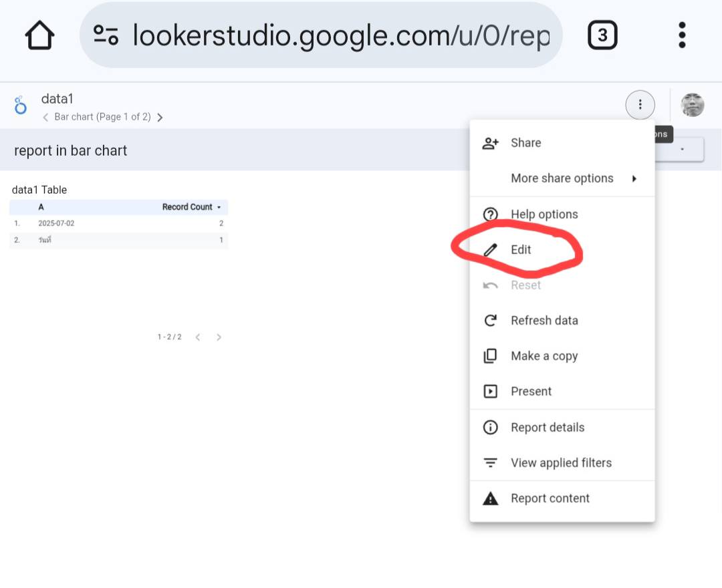This screenshot has height=588, width=722.
Task: Start Present mode from menu
Action: (x=531, y=392)
